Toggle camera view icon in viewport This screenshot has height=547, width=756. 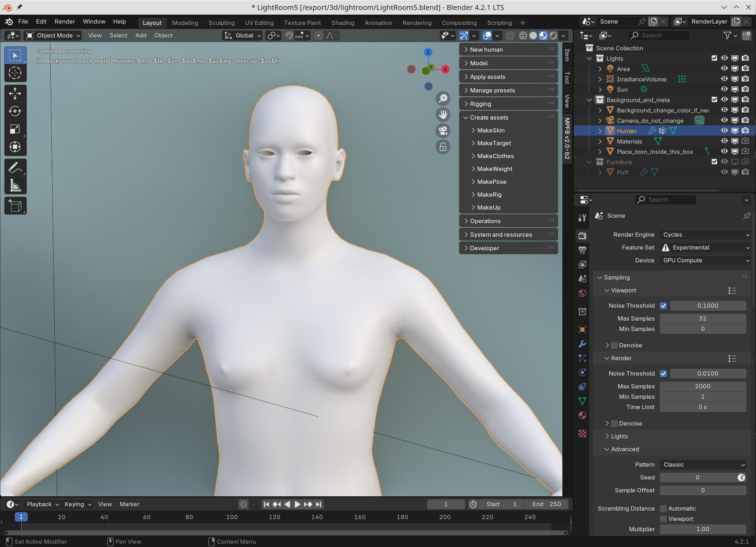tap(443, 131)
